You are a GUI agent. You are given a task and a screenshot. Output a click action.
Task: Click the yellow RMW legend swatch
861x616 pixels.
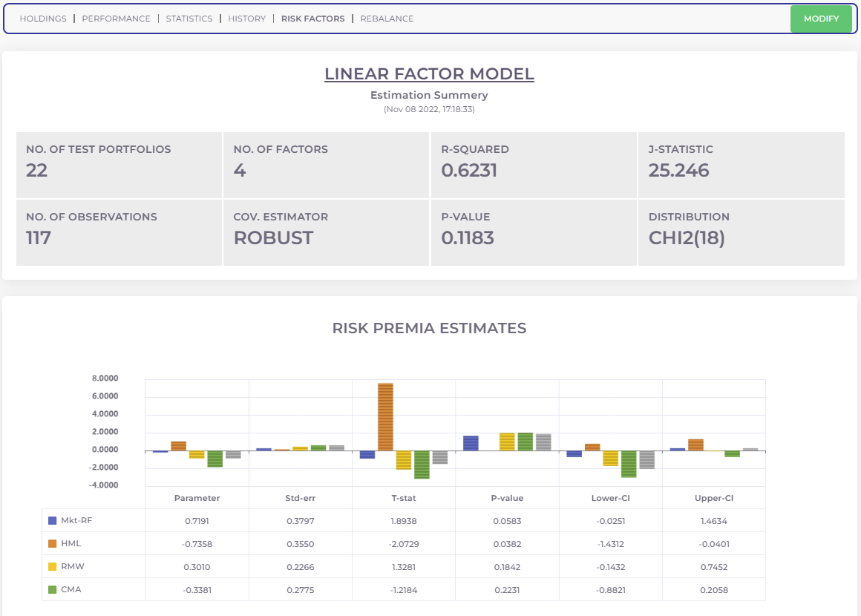[52, 567]
